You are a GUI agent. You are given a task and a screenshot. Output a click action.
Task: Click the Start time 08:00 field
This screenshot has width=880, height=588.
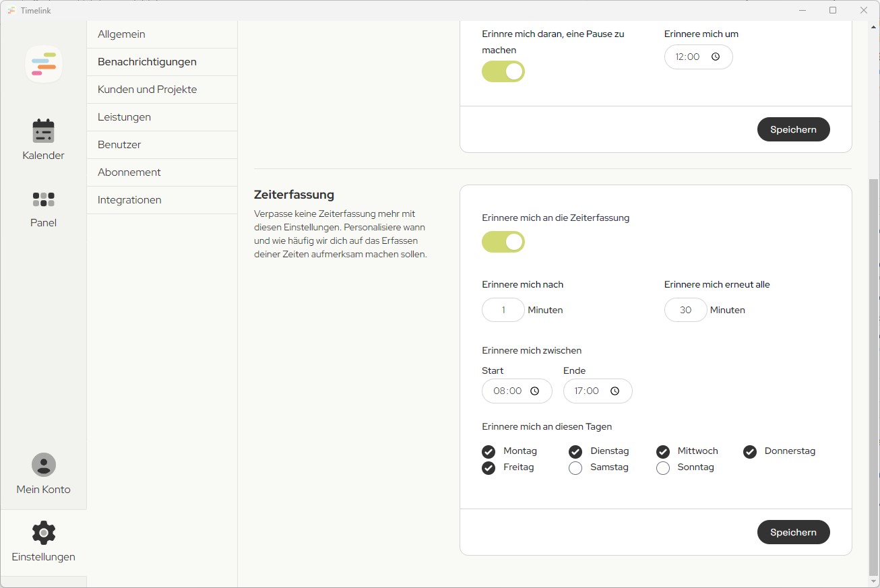[517, 391]
